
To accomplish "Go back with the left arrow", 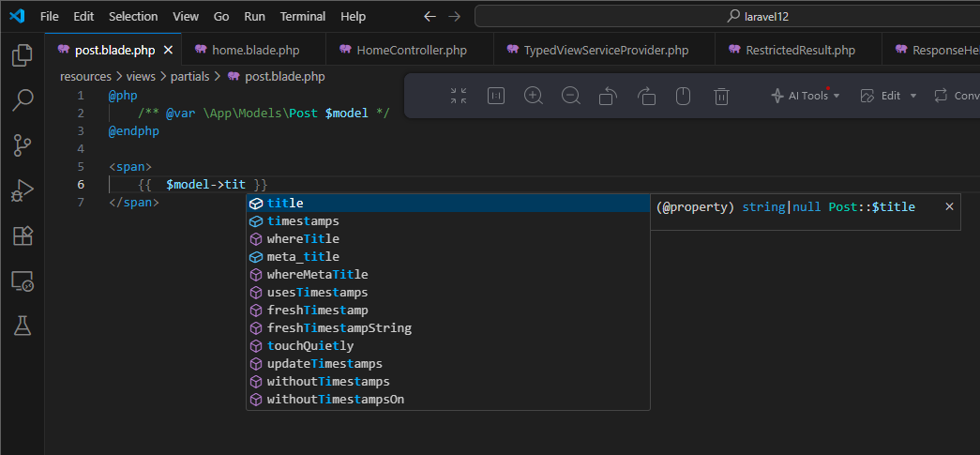I will [x=430, y=17].
